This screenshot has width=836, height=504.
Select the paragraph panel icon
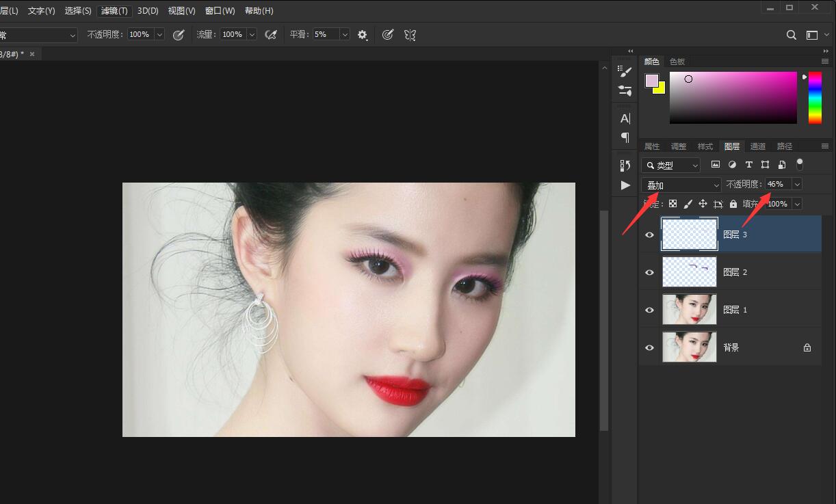pos(624,137)
